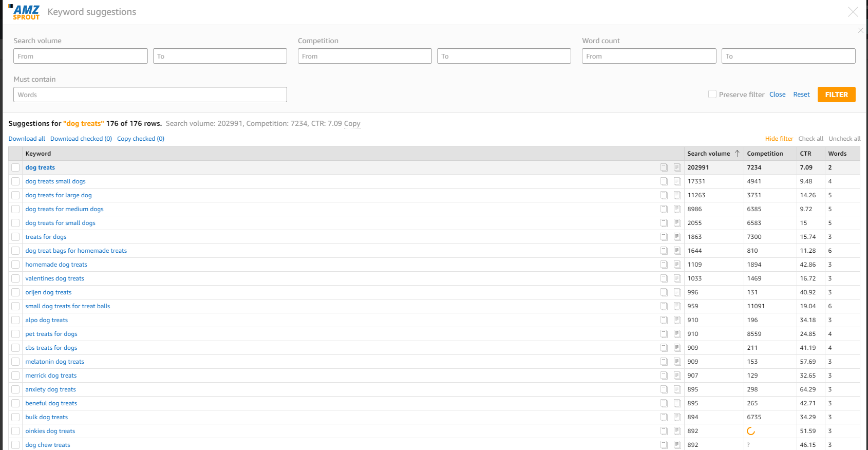
Task: Click lined-page copy icon for dog treats for medium dogs
Action: [x=677, y=209]
